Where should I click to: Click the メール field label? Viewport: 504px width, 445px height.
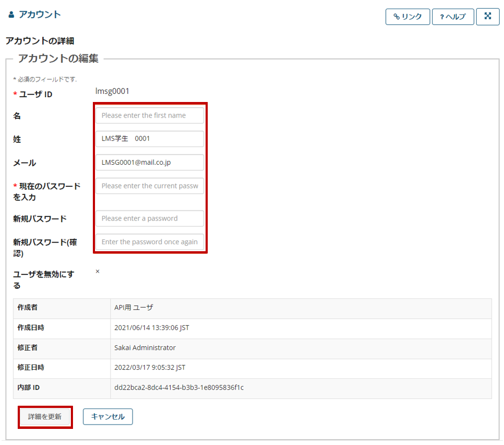coord(25,163)
